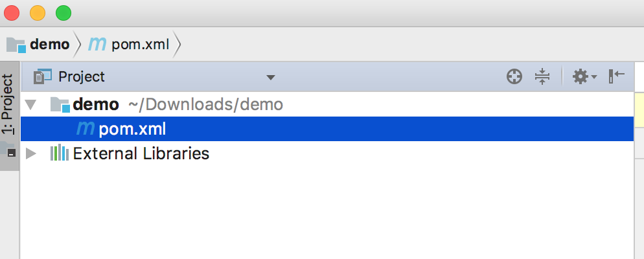Collapse the demo project tree node
This screenshot has width=644, height=259.
[x=30, y=104]
